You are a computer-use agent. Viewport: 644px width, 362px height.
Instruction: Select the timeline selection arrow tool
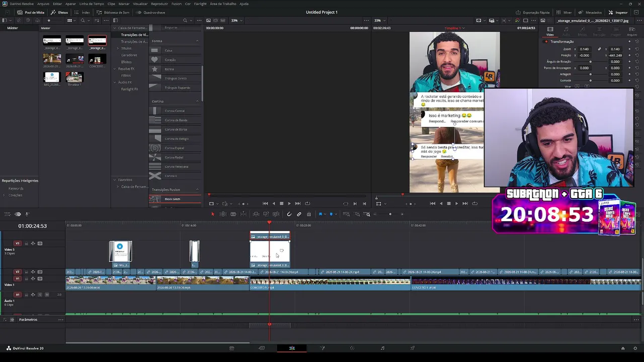coord(212,214)
